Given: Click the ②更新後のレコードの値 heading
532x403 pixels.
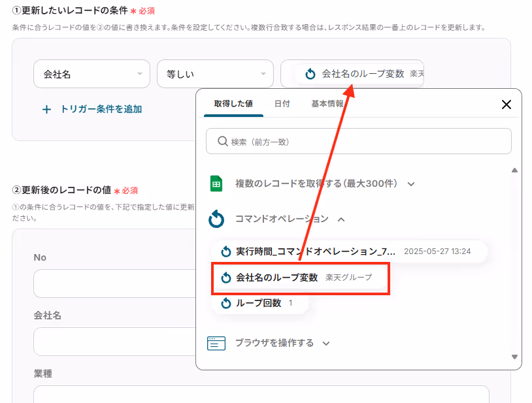Looking at the screenshot, I should click(61, 190).
